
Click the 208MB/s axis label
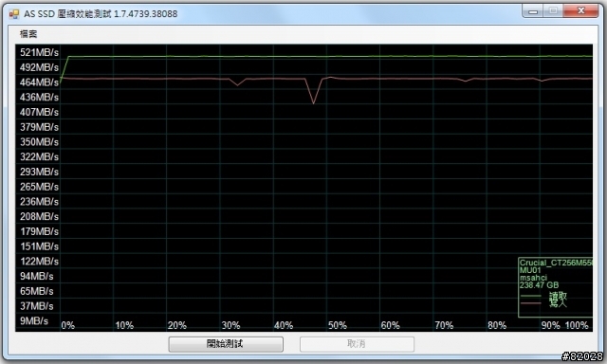tap(39, 217)
